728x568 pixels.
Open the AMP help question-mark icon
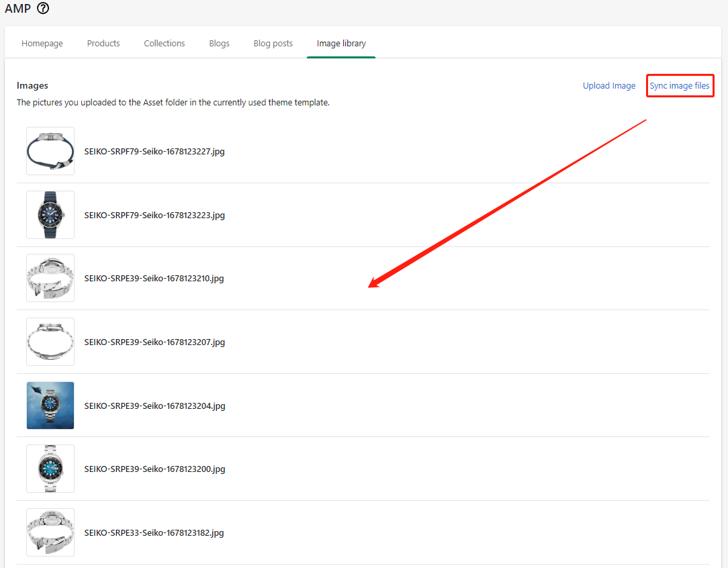point(43,8)
